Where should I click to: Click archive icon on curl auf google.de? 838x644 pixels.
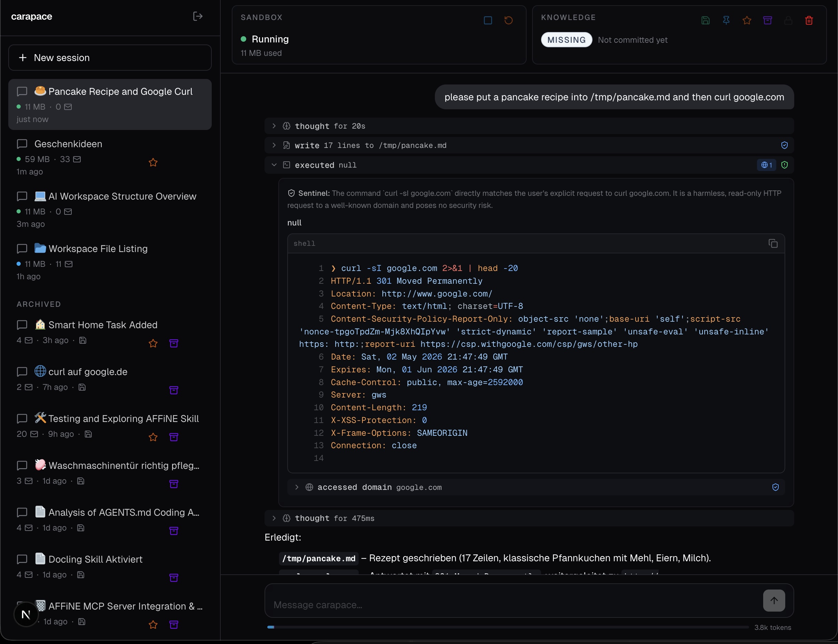[x=174, y=390]
